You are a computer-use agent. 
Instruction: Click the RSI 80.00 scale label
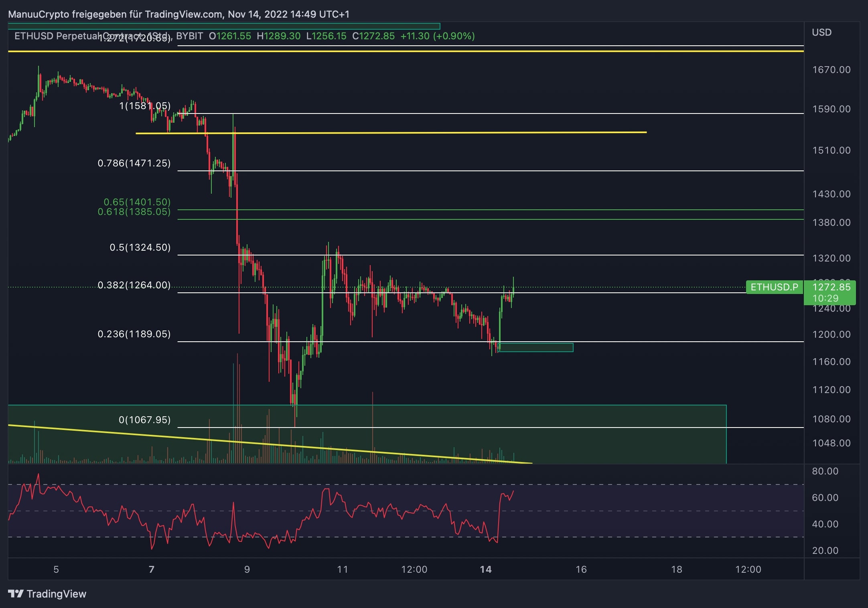[x=825, y=471]
